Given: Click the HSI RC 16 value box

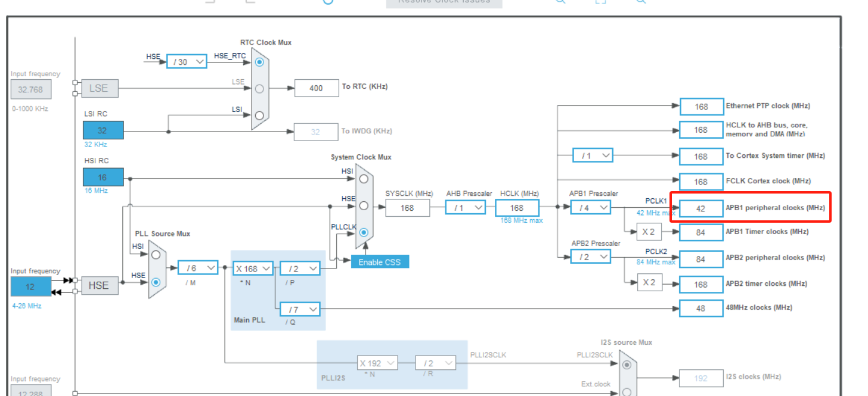Looking at the screenshot, I should (103, 177).
